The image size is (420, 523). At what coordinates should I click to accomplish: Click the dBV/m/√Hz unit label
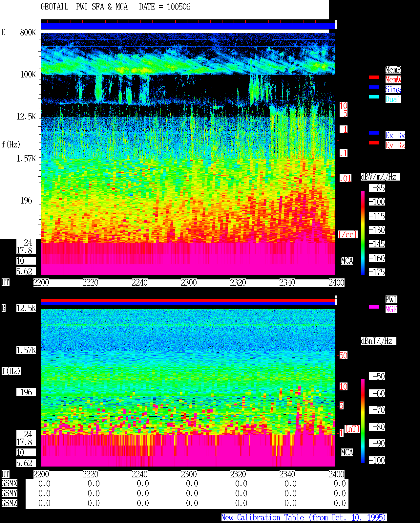[380, 177]
